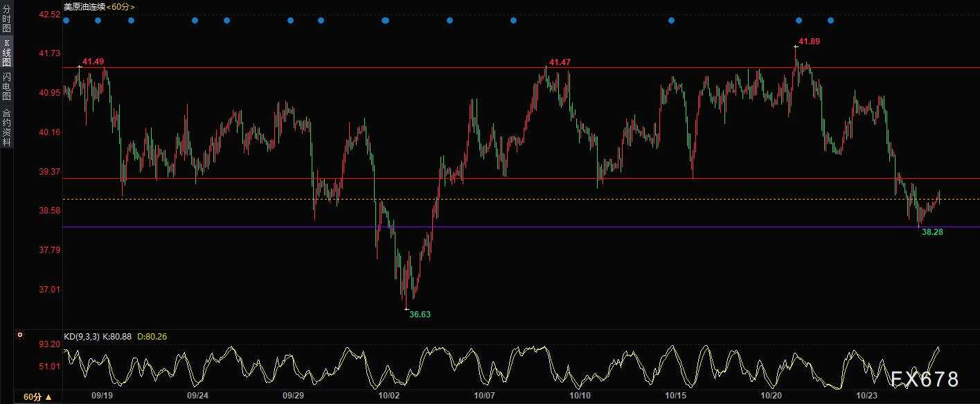
Task: Click the 41.49 high price label
Action: tap(93, 62)
